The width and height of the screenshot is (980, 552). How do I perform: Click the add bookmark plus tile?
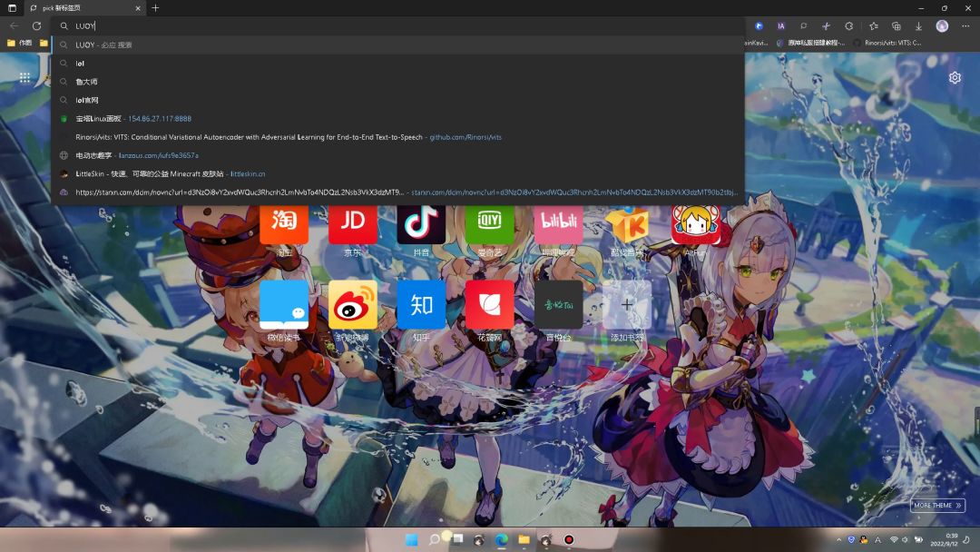(626, 304)
